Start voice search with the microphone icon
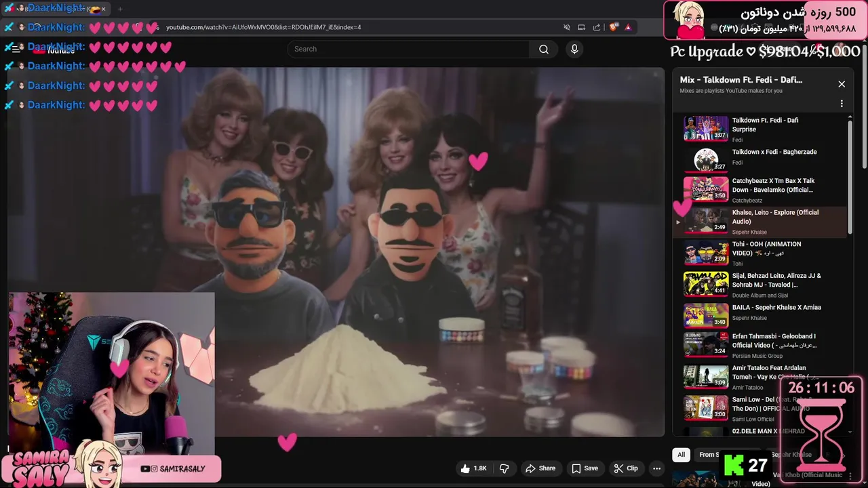This screenshot has width=868, height=488. point(574,49)
